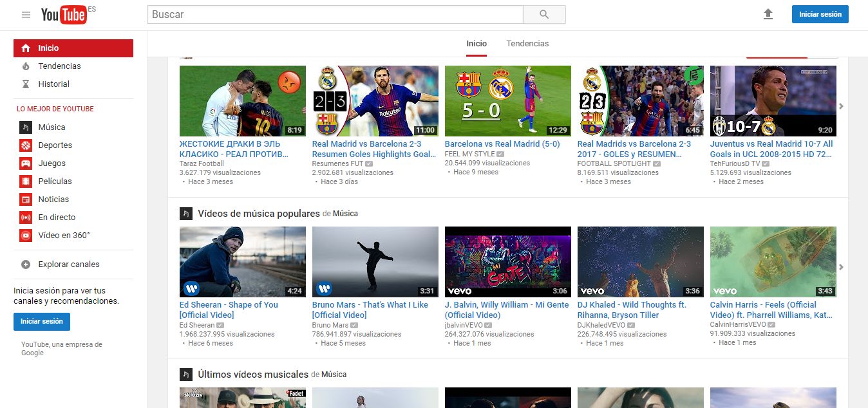The width and height of the screenshot is (868, 408).
Task: Open Historial in the sidebar
Action: pos(53,84)
